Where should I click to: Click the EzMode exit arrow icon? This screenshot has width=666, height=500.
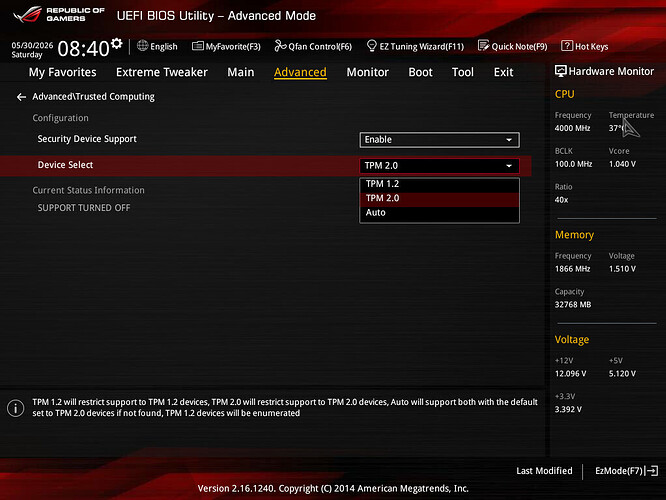(x=652, y=471)
